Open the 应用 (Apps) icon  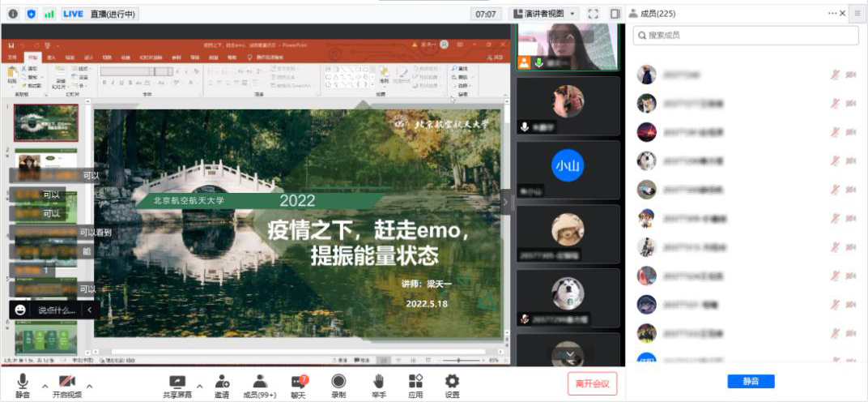tap(415, 382)
